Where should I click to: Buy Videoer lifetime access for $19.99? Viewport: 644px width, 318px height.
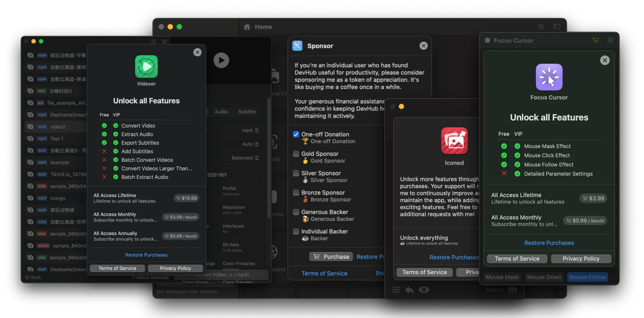186,198
